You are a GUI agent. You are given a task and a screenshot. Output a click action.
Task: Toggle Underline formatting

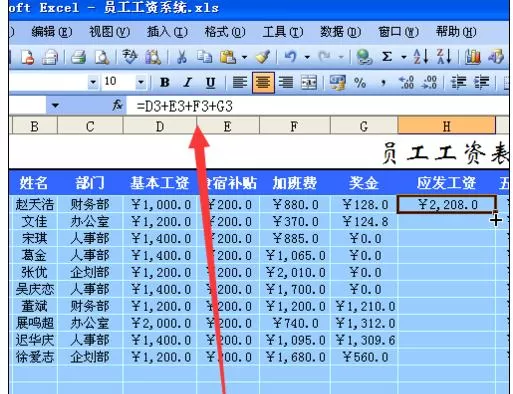(x=210, y=82)
